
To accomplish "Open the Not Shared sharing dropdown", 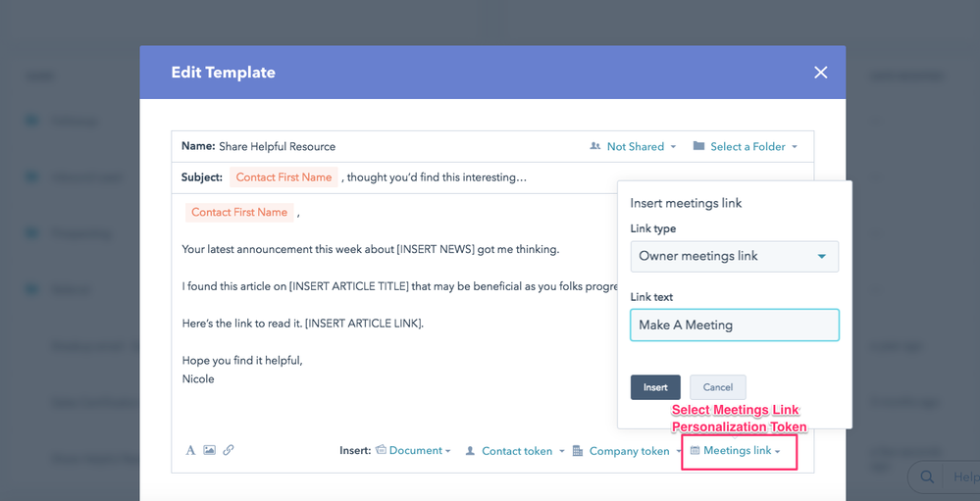I will 634,147.
